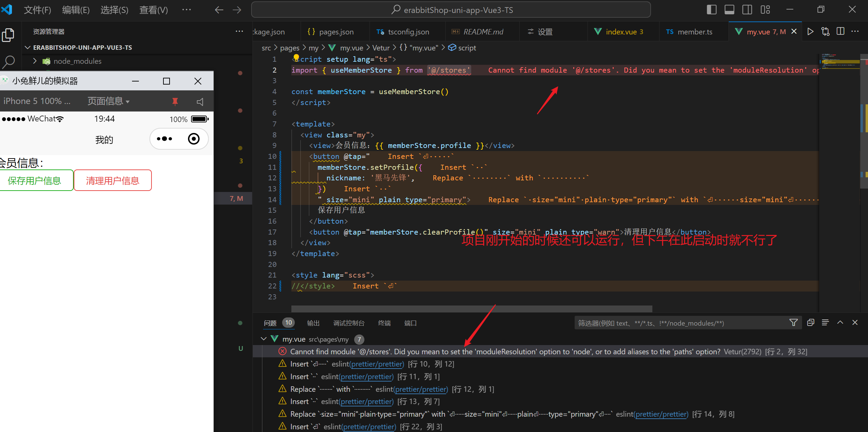This screenshot has width=868, height=432.
Task: Click the 清理用户信息 button in simulator
Action: coord(113,180)
